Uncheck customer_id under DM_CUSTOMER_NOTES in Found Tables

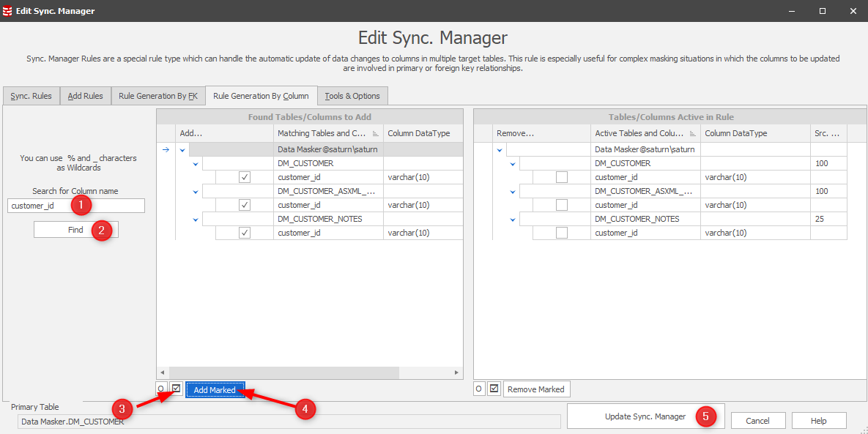point(245,233)
